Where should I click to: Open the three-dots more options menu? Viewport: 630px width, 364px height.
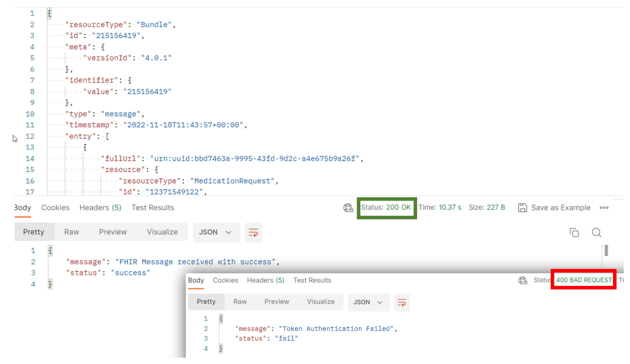604,208
